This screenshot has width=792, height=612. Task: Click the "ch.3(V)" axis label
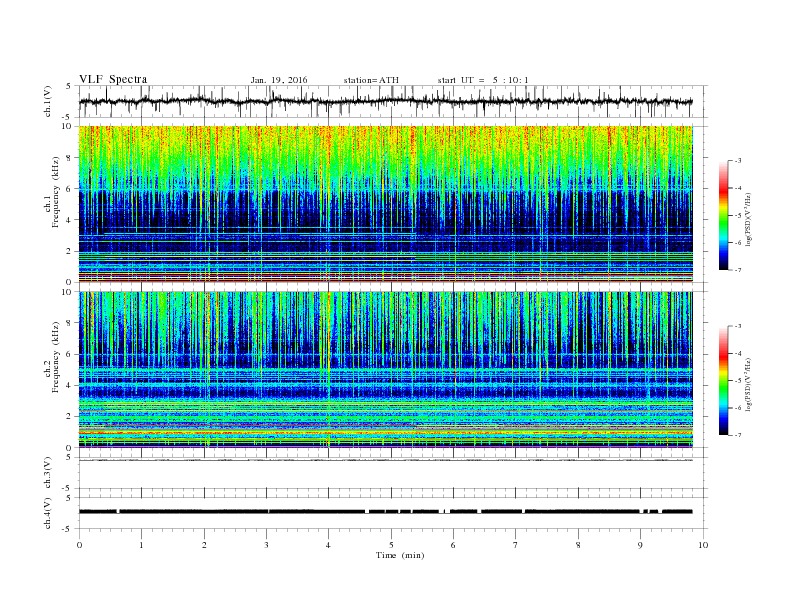(x=48, y=473)
